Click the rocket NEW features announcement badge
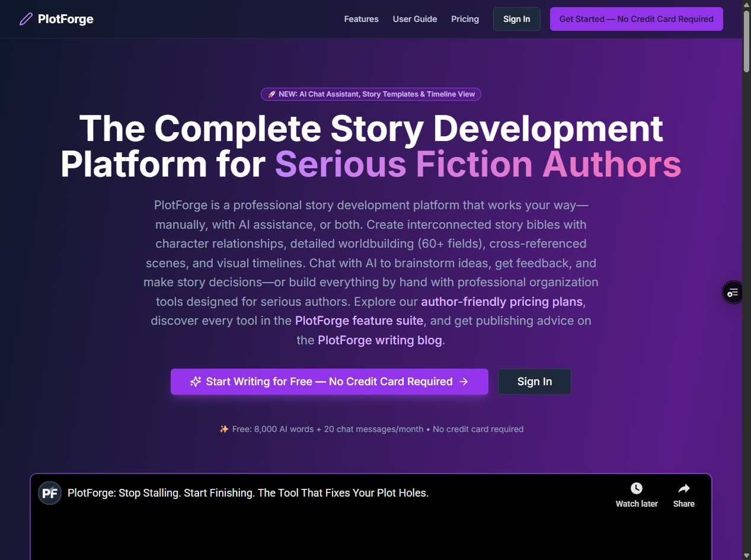This screenshot has height=560, width=751. (x=370, y=94)
